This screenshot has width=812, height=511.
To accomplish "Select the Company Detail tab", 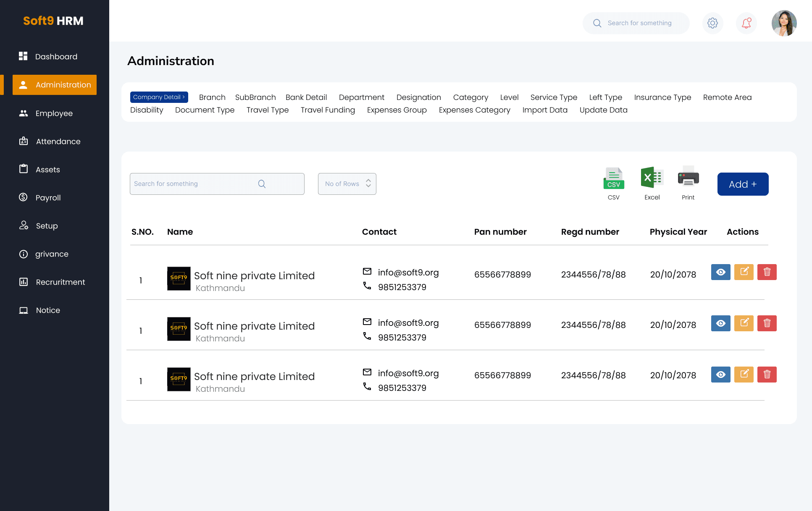I will [159, 97].
